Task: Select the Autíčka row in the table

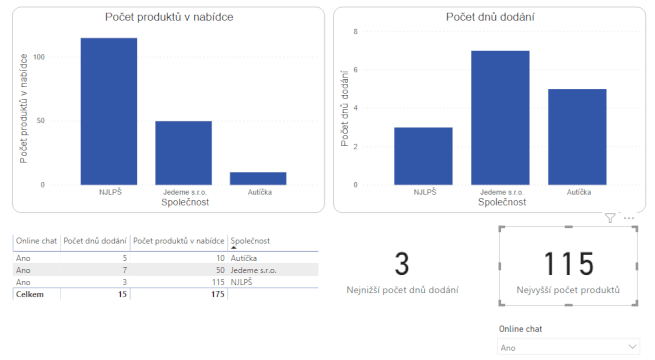Action: [x=166, y=258]
